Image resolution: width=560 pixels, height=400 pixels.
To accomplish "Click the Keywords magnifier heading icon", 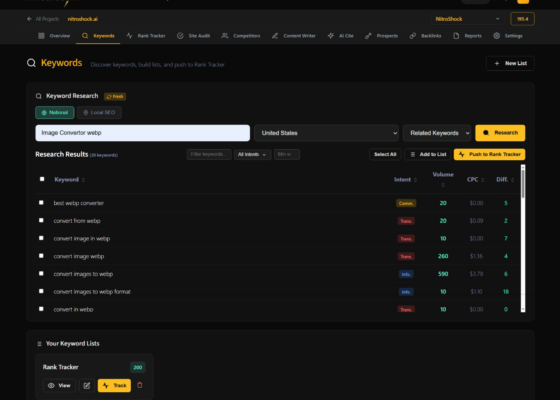I will click(x=31, y=63).
